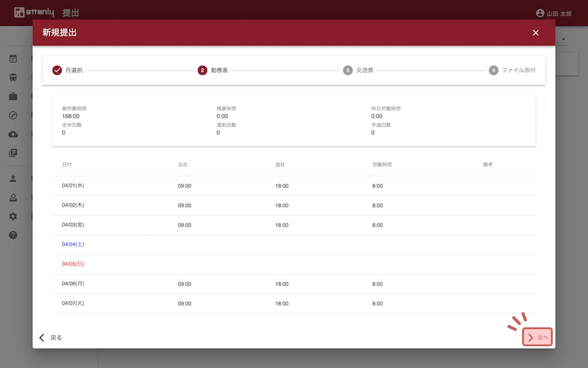Image resolution: width=588 pixels, height=368 pixels.
Task: Close the 新規提出 dialog
Action: click(535, 33)
